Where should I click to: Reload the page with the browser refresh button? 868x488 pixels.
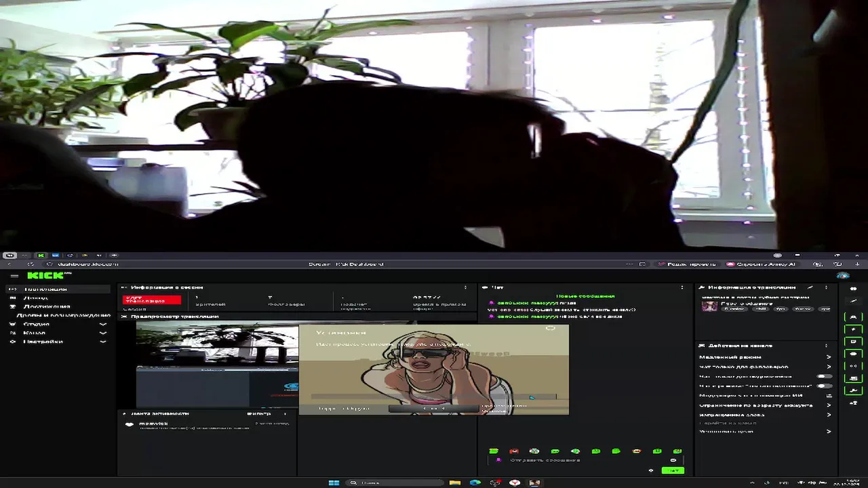30,264
